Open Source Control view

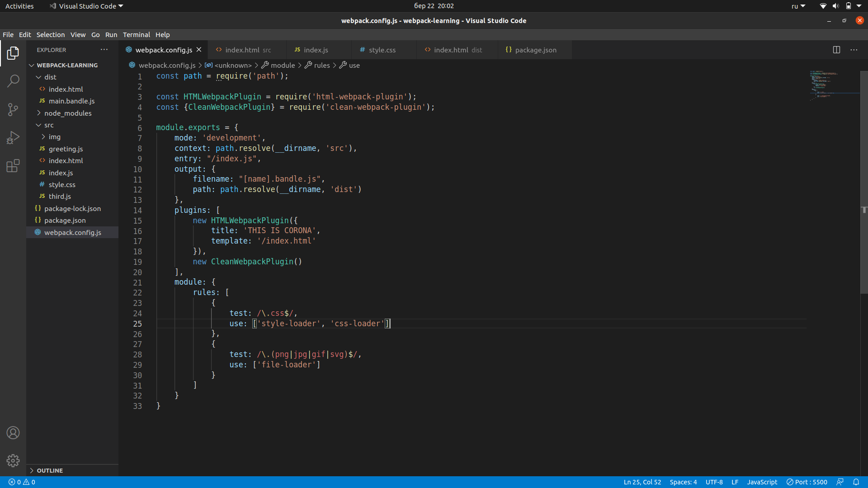coord(13,109)
